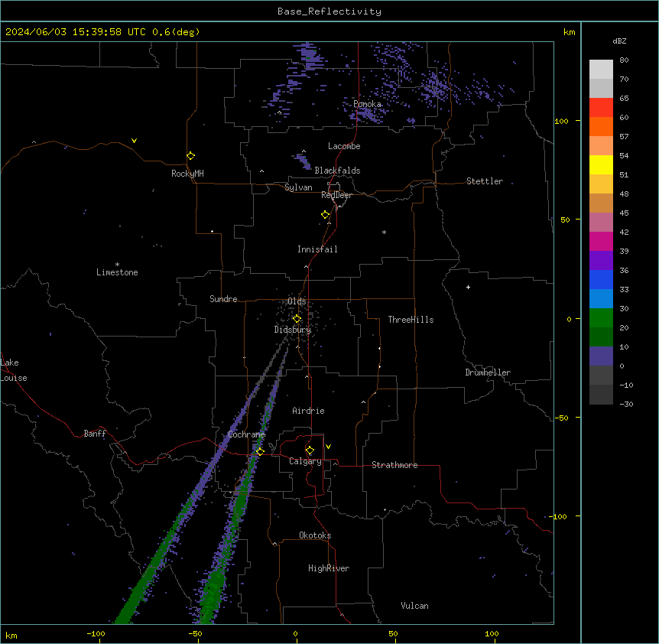Click the Didsbury town label

coord(293,330)
